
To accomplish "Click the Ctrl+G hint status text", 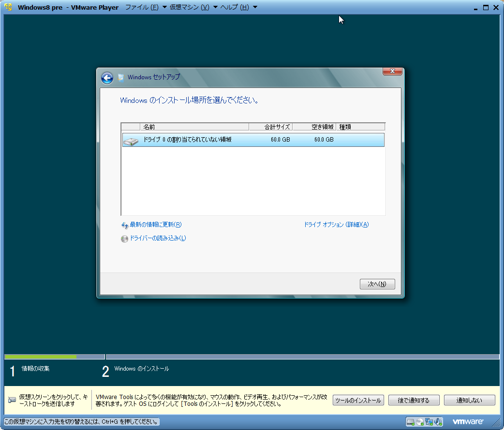I will [x=82, y=422].
